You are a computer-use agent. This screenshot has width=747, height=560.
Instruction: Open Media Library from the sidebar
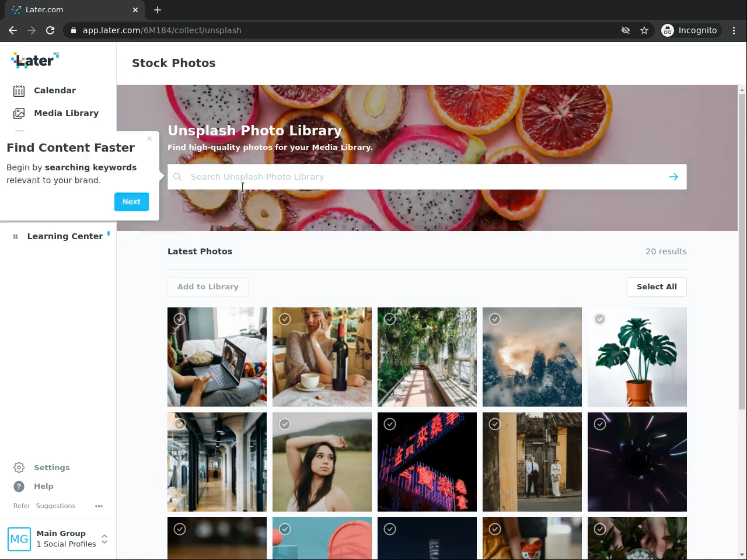(67, 113)
